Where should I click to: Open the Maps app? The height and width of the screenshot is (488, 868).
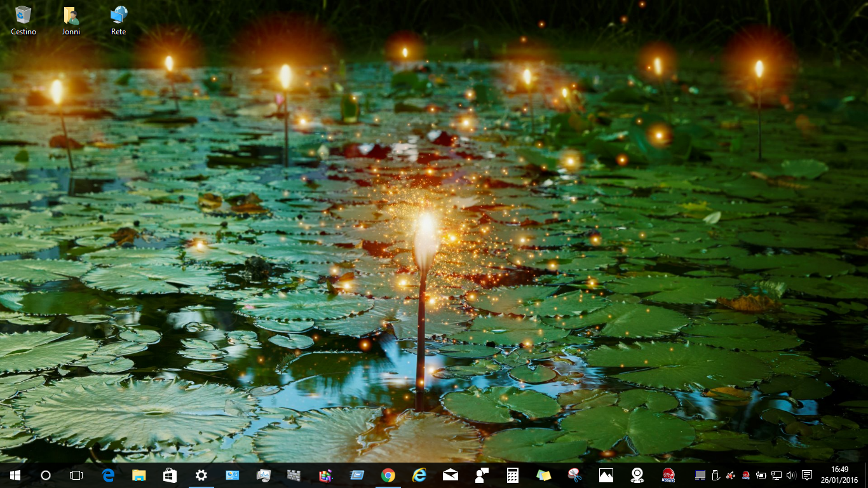pyautogui.click(x=636, y=475)
